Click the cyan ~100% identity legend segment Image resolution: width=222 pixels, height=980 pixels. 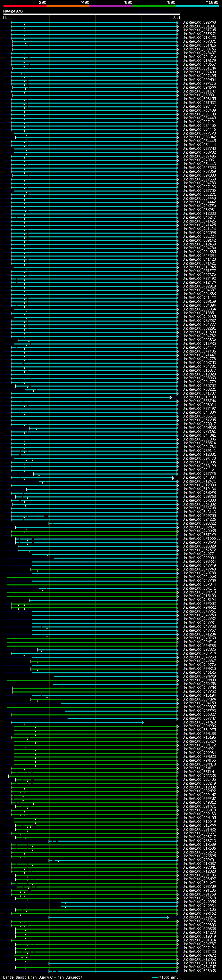click(197, 6)
